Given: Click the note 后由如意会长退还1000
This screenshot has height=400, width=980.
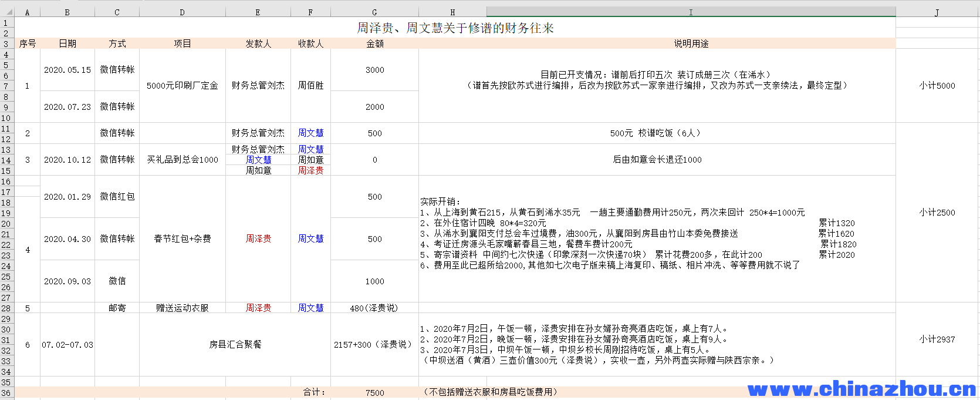Looking at the screenshot, I should (657, 160).
